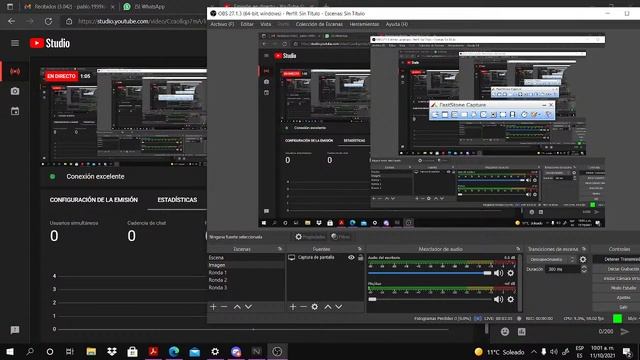The image size is (640, 360).
Task: Open settings gear for Mic/Aux channel
Action: point(511,299)
